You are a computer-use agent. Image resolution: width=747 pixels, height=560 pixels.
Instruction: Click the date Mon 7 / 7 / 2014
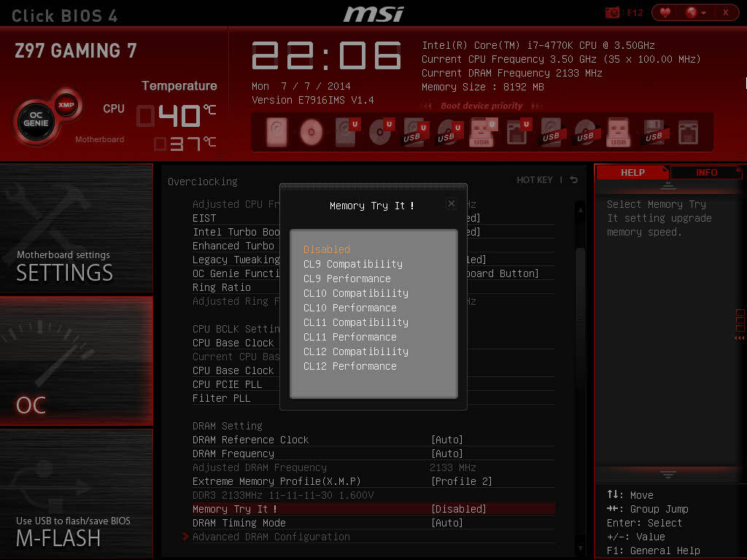tap(301, 86)
